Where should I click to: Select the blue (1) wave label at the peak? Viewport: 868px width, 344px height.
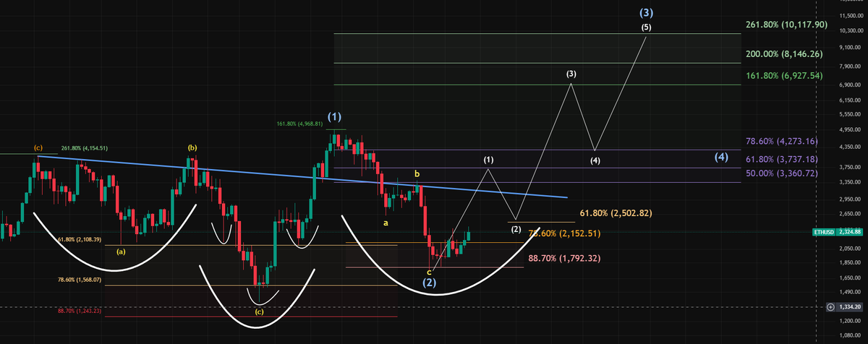(x=334, y=116)
